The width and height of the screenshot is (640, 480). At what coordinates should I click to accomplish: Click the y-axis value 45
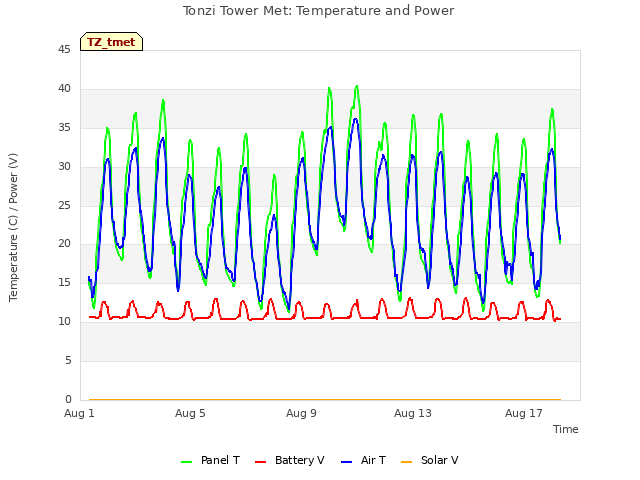click(x=64, y=49)
